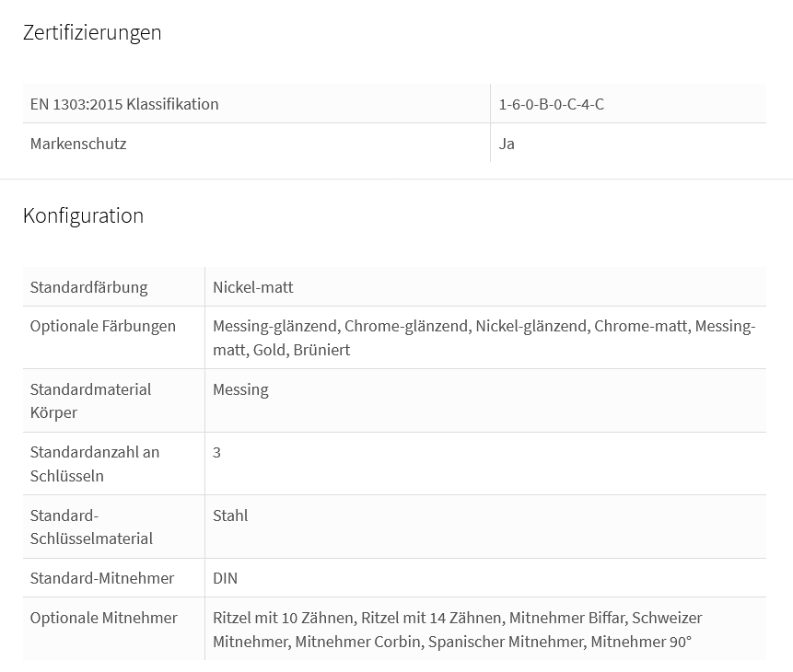Select the Standardmaterial Körper label
This screenshot has width=793, height=672.
90,401
